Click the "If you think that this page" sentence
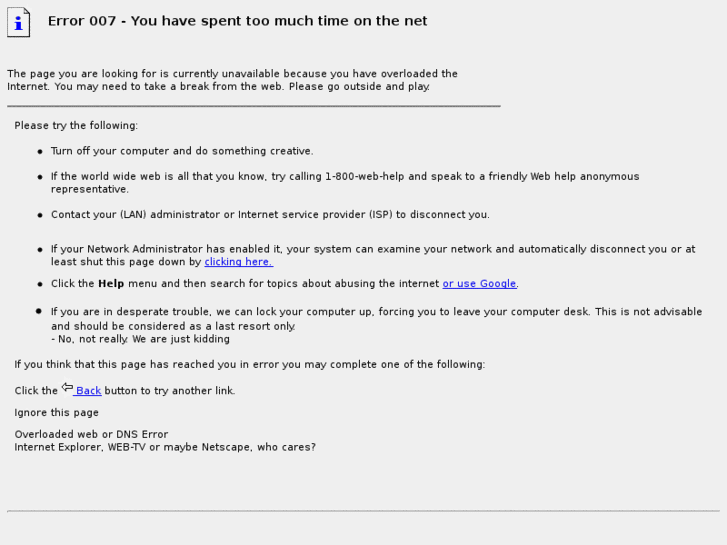Viewport: 727px width, 545px height. click(249, 365)
